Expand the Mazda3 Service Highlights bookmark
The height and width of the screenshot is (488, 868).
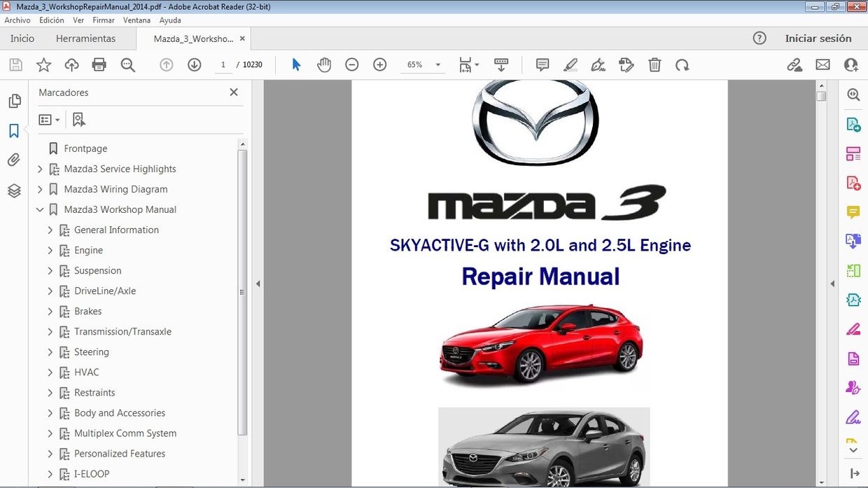point(40,169)
